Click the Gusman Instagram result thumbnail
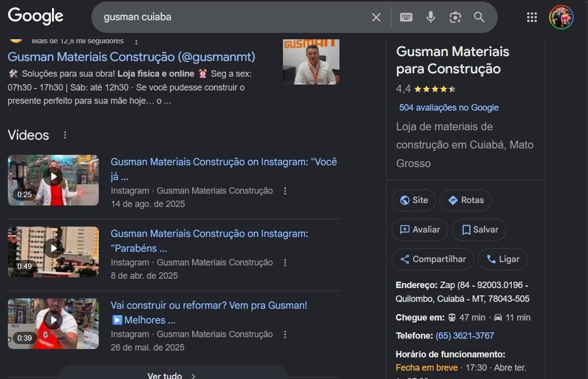 coord(311,62)
